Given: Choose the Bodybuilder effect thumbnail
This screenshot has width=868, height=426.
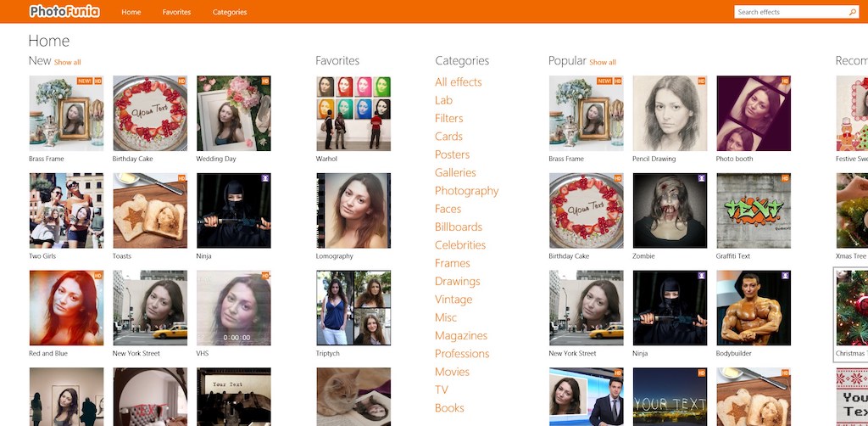Looking at the screenshot, I should point(754,308).
